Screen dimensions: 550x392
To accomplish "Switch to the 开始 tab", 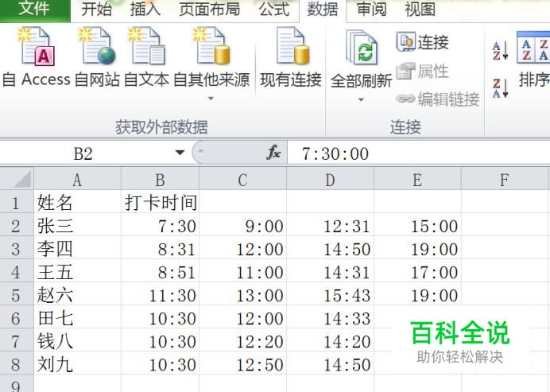I will (x=96, y=9).
